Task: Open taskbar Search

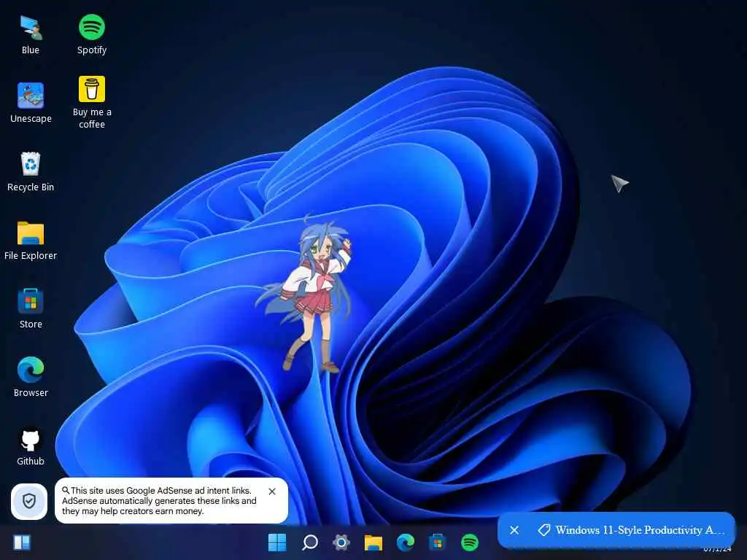Action: point(309,542)
